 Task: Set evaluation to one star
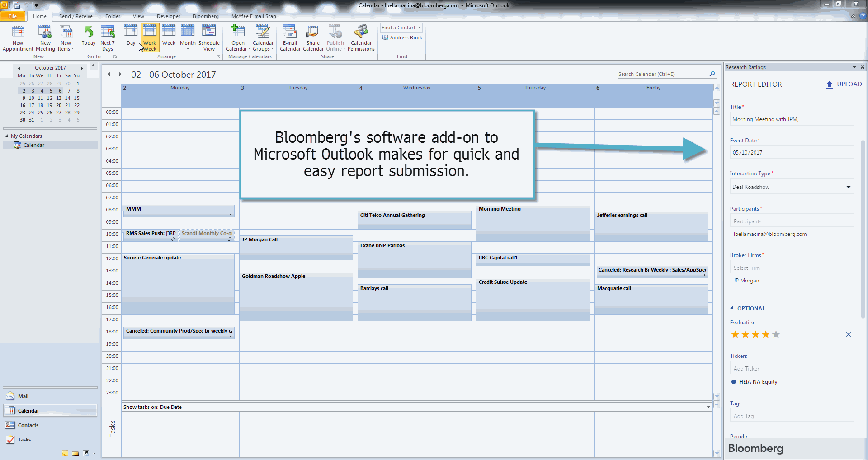click(x=735, y=334)
